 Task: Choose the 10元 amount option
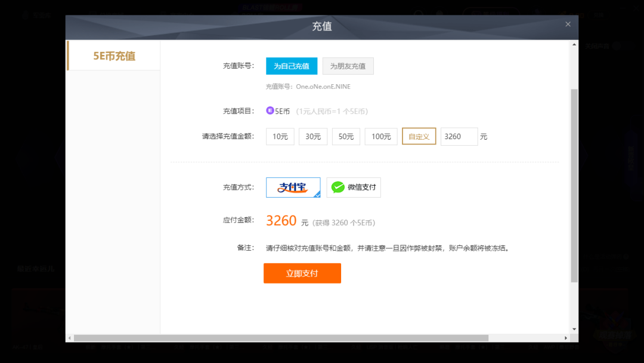pos(280,137)
